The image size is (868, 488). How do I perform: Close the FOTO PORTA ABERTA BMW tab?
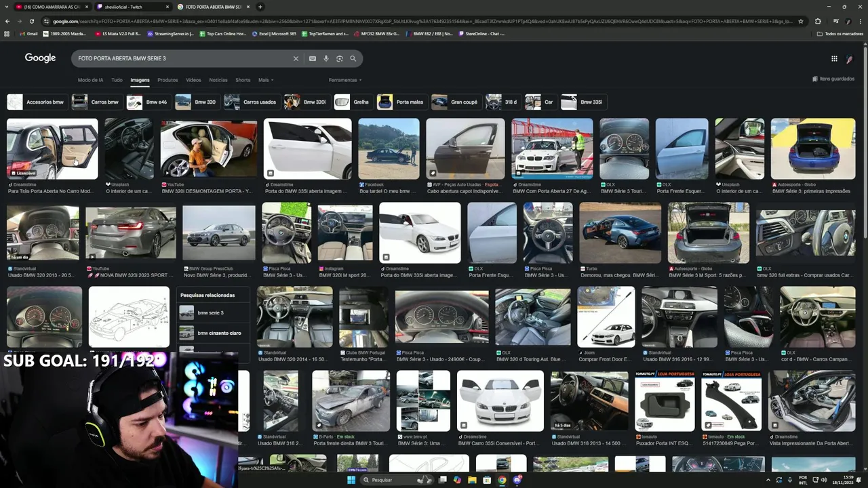[248, 7]
